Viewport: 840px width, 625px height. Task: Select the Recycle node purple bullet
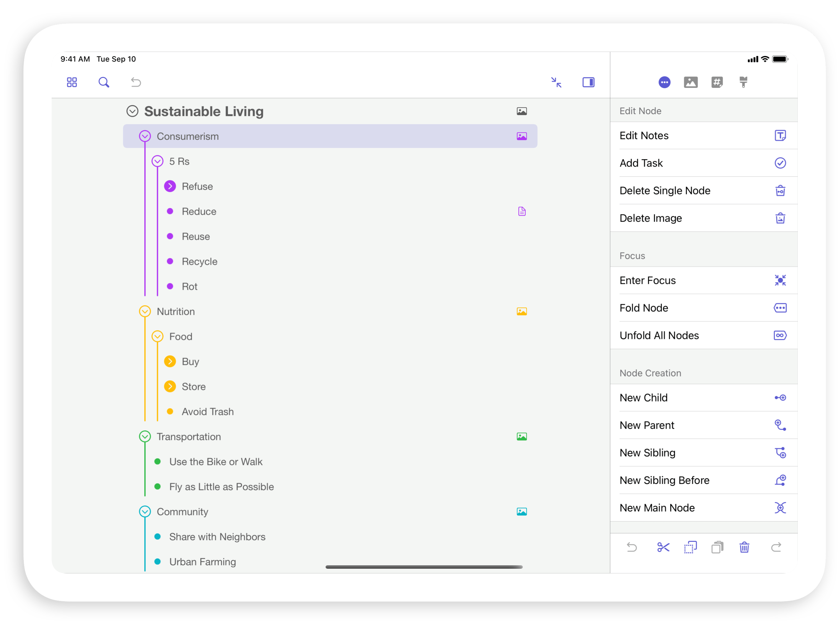pos(170,261)
